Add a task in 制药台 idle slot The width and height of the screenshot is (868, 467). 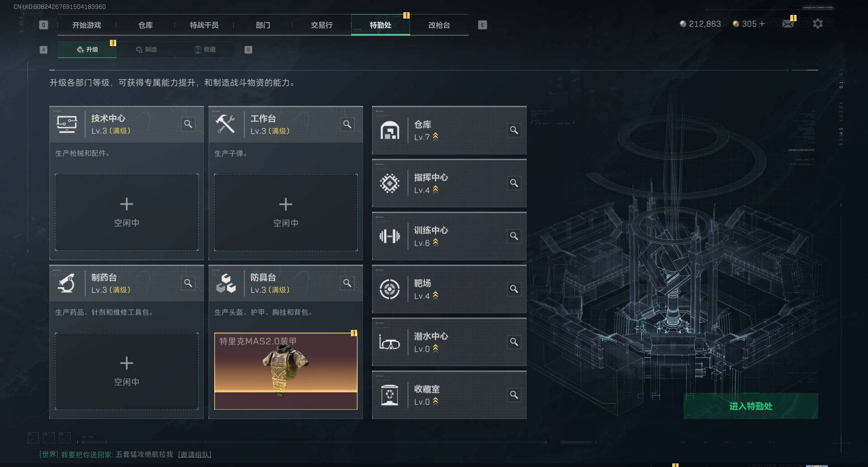tap(127, 372)
